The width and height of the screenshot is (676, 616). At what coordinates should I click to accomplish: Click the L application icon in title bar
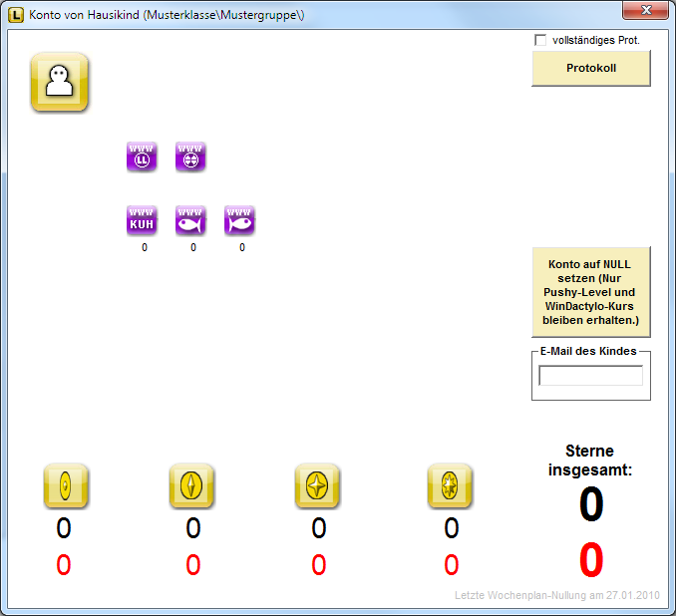pos(16,12)
